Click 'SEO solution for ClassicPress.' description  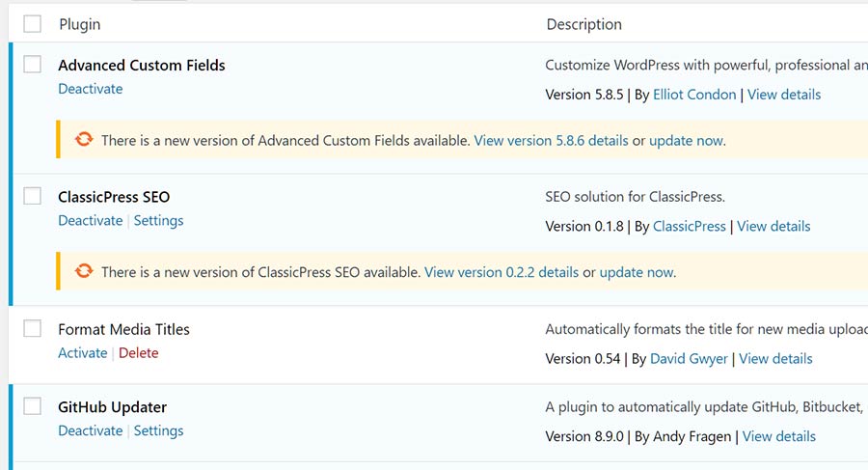[635, 197]
